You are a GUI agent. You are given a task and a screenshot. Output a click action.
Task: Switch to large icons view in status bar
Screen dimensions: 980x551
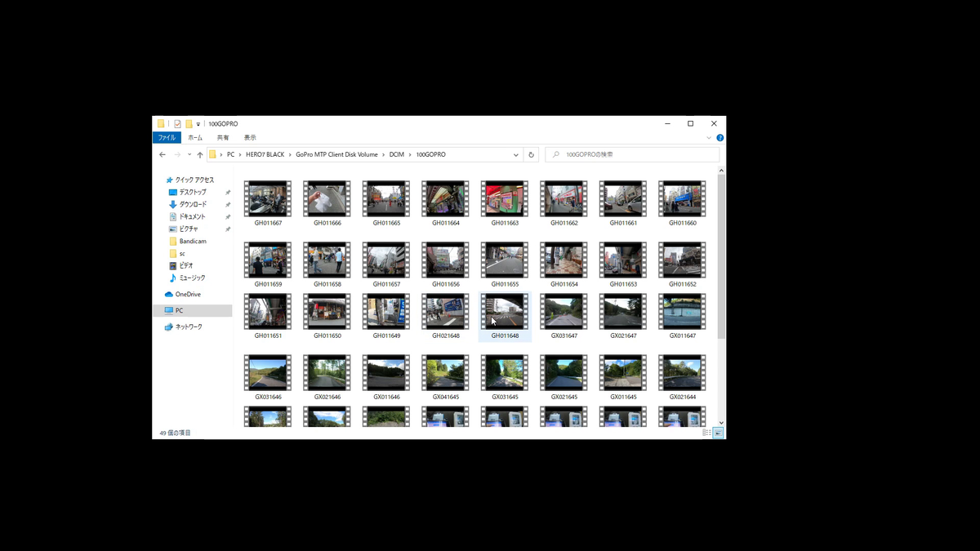[718, 433]
